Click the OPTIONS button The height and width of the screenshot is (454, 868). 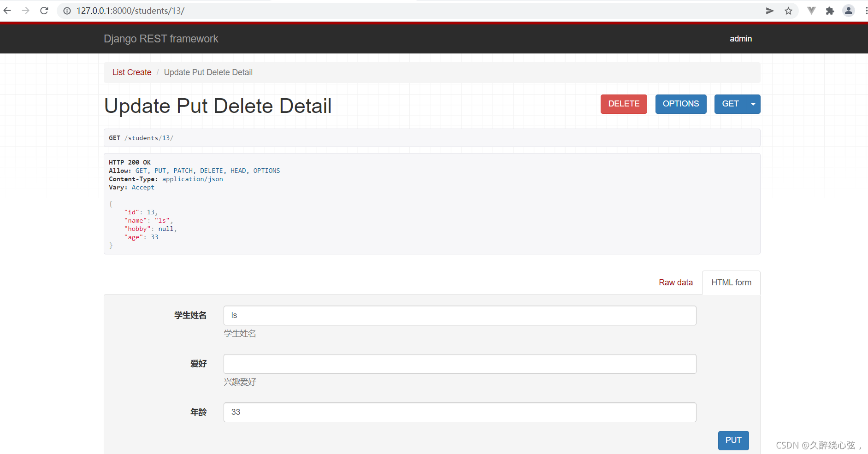(x=681, y=104)
